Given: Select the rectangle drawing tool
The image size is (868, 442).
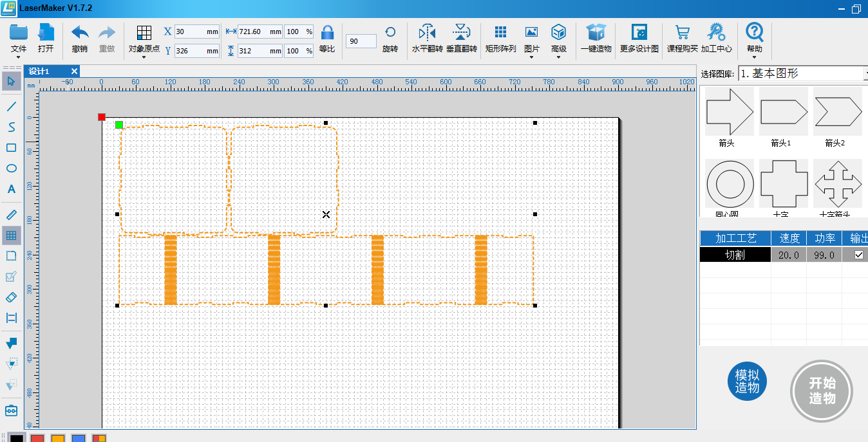Looking at the screenshot, I should coord(11,148).
